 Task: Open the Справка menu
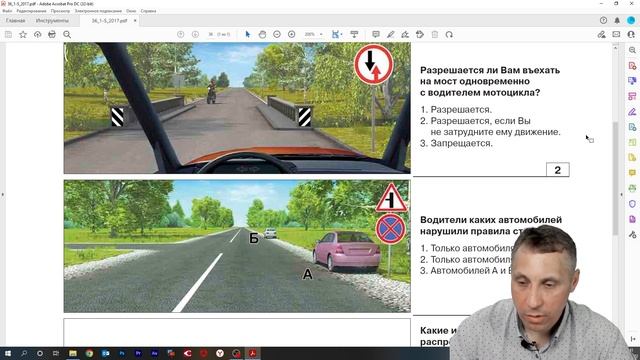tap(148, 11)
